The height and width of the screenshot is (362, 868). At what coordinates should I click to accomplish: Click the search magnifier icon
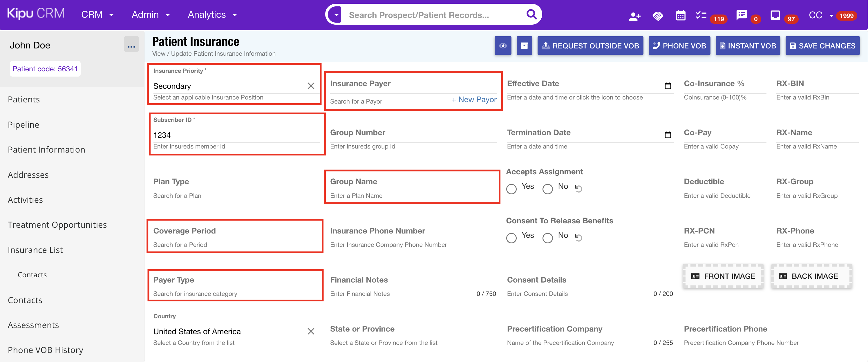531,15
